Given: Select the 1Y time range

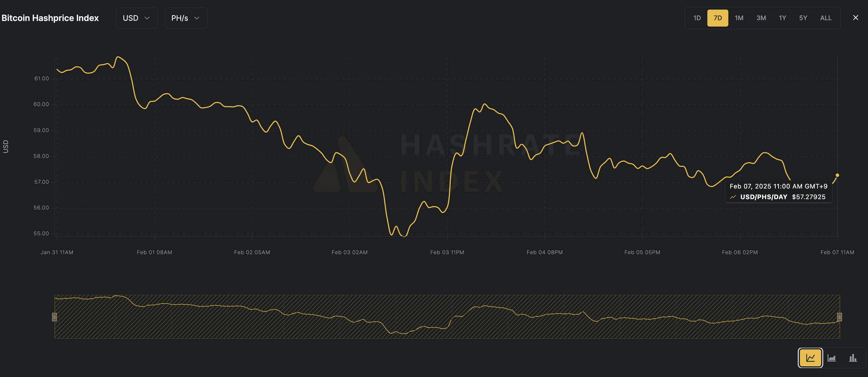Looking at the screenshot, I should tap(782, 18).
